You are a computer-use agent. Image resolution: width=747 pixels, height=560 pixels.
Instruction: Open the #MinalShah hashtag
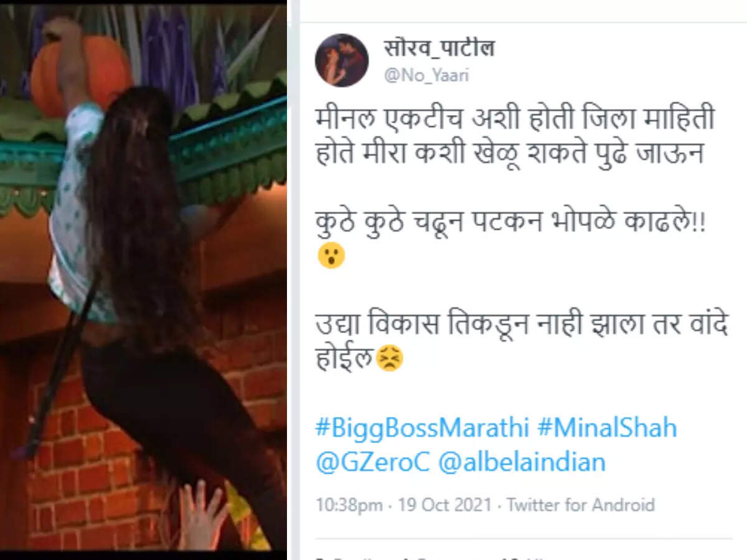(x=606, y=429)
